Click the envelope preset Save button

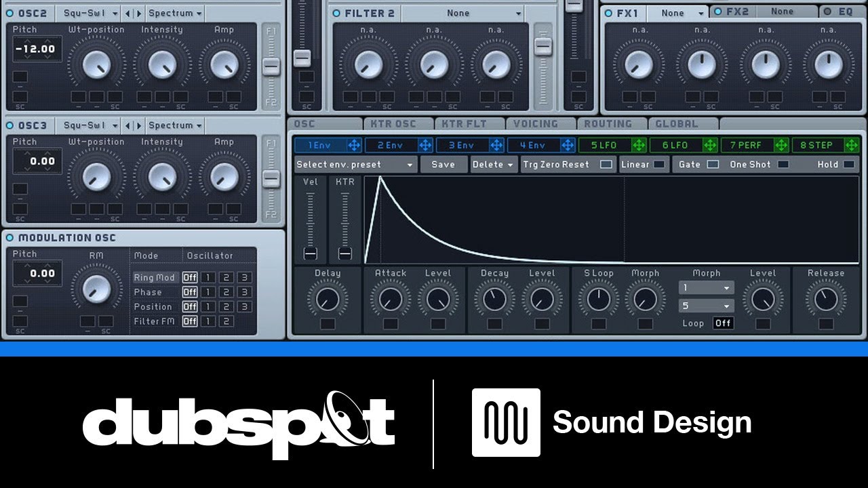coord(443,165)
